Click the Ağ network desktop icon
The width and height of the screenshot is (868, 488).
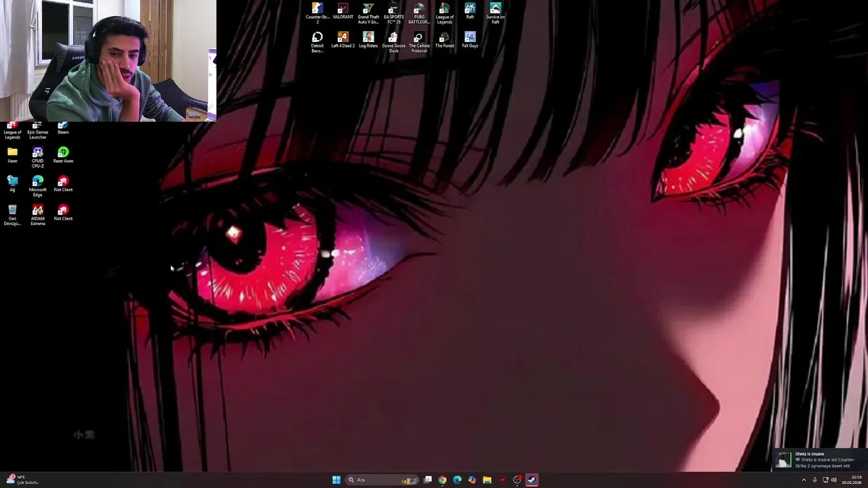tap(12, 184)
